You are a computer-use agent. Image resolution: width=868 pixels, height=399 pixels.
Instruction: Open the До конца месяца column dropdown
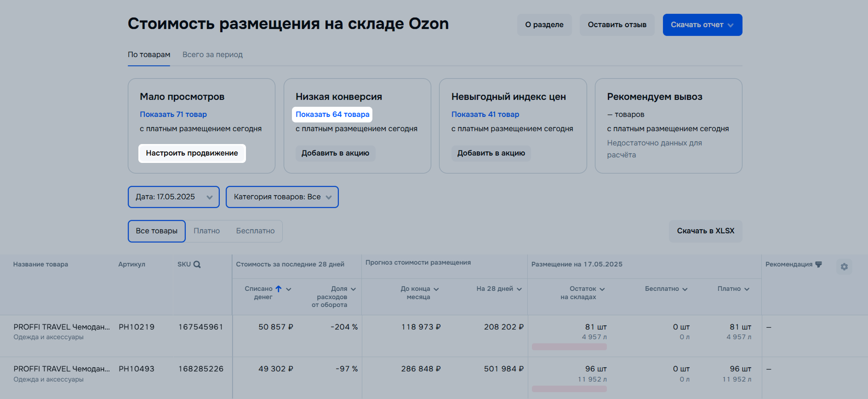tap(436, 289)
